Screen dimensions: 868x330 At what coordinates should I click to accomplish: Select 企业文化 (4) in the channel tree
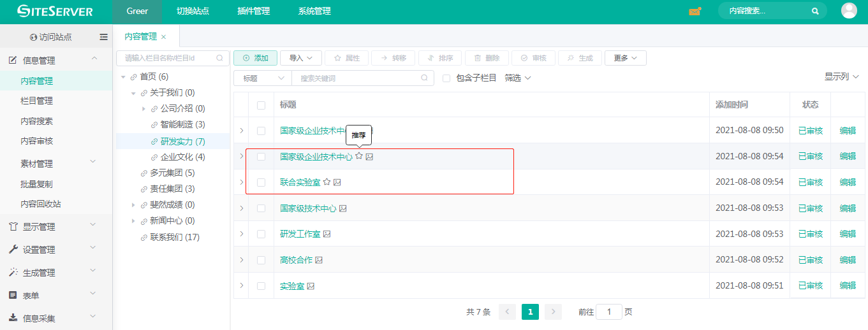(182, 157)
